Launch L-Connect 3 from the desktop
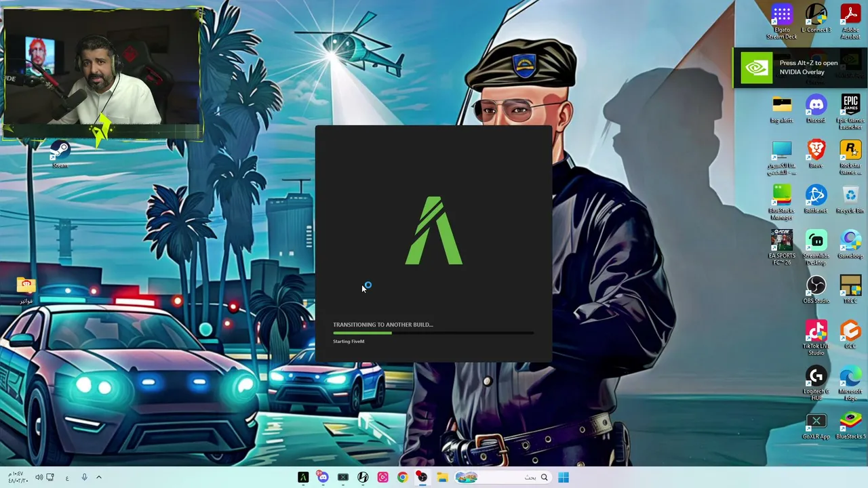Screen dimensions: 868x488 816,19
